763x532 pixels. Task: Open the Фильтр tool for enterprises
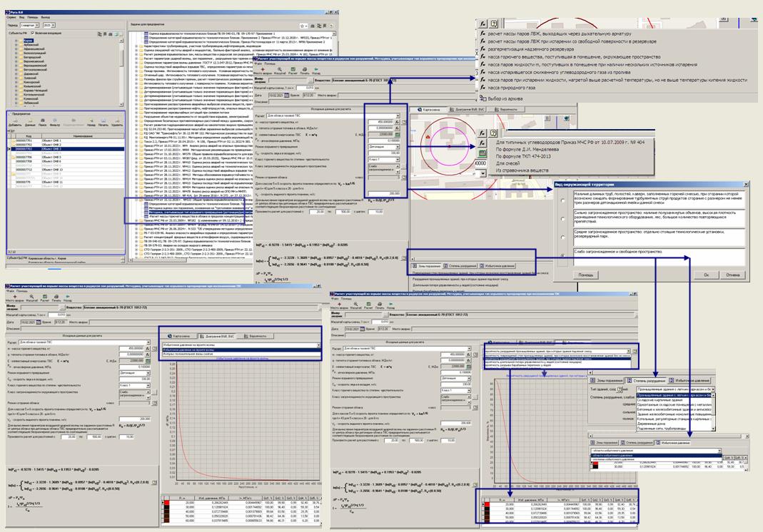point(55,121)
